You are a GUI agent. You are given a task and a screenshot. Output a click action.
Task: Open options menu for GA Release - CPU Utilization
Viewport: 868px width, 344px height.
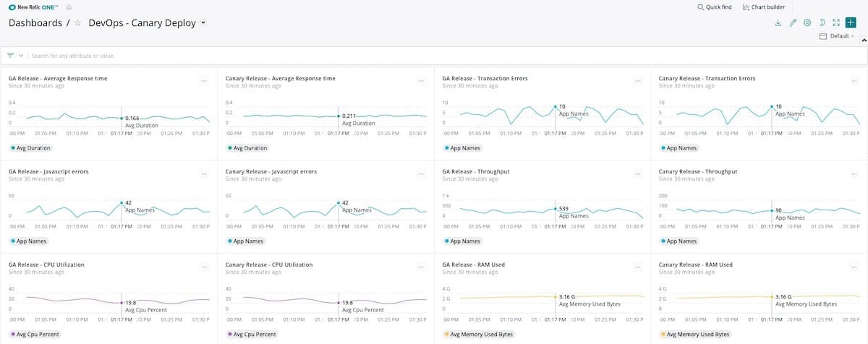click(x=205, y=267)
